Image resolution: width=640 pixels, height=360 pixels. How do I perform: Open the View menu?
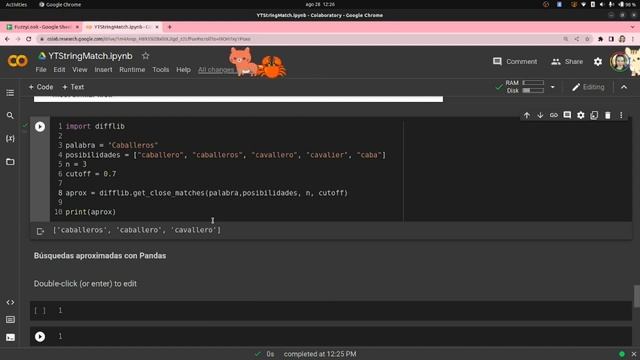click(x=80, y=70)
